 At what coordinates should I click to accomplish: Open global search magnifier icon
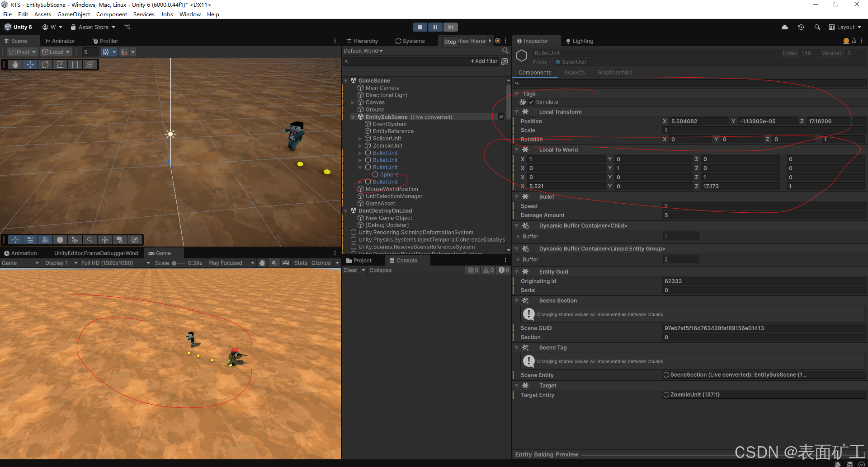pyautogui.click(x=817, y=27)
